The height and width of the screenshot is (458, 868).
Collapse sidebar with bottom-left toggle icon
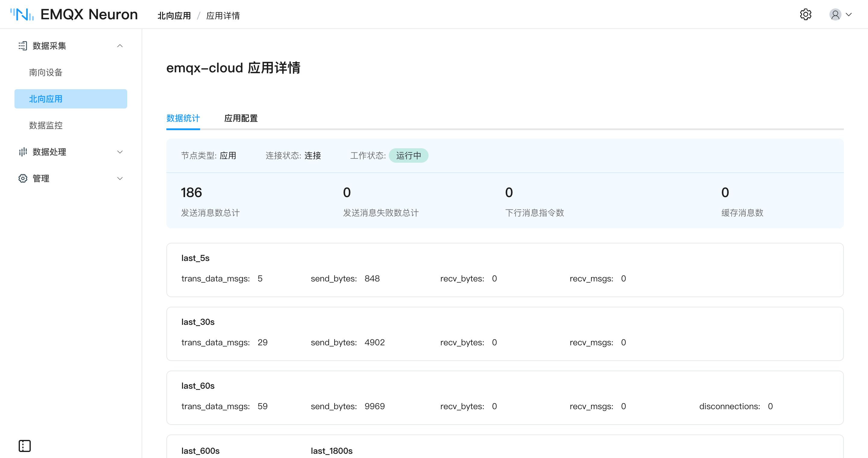point(25,446)
